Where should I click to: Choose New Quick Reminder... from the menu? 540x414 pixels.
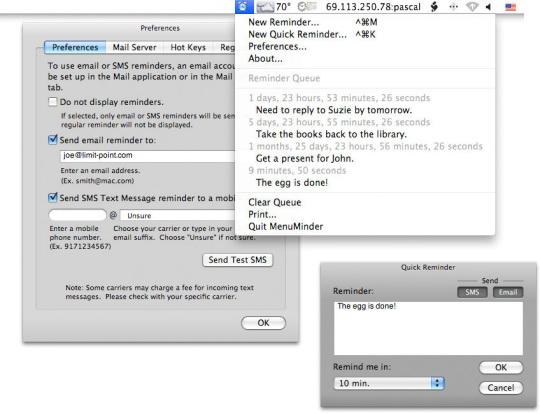pyautogui.click(x=297, y=34)
